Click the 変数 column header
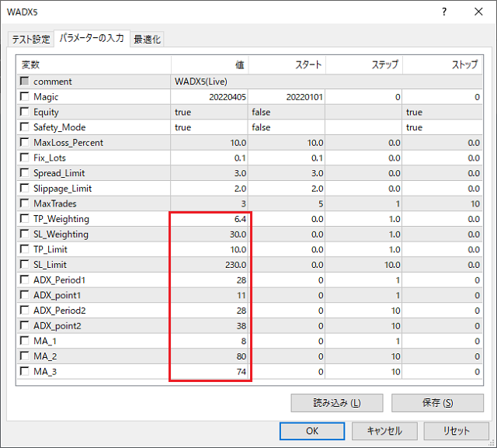 click(94, 65)
